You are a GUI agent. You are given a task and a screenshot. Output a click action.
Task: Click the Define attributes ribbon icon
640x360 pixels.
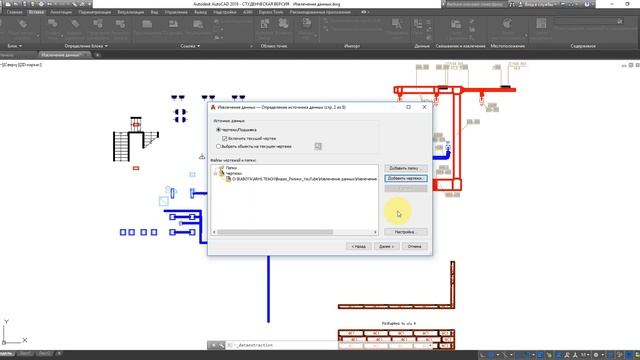76,24
